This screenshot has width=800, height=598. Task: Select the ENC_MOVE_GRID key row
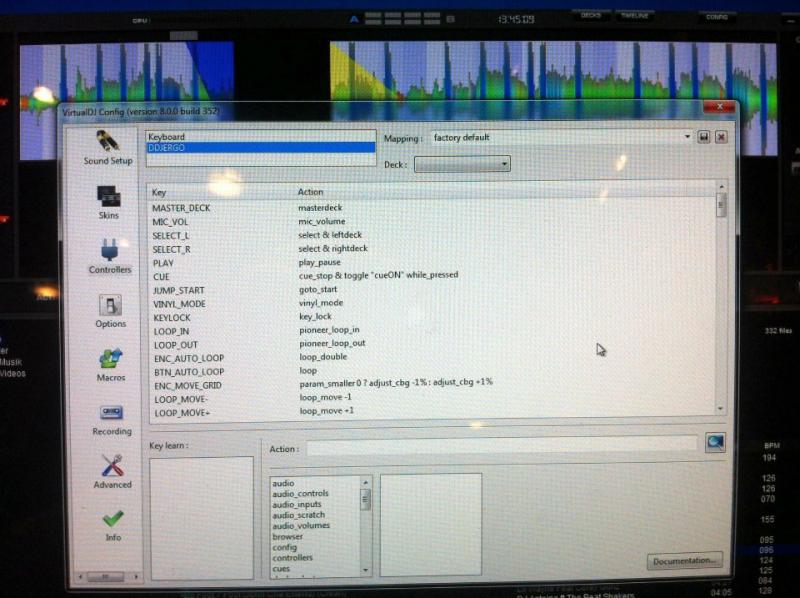(433, 385)
